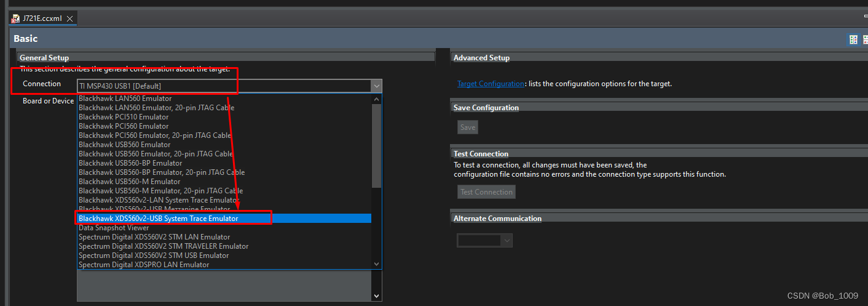Viewport: 868px width, 306px height.
Task: Select Spectrum Digital XDS560V2 STM USB Emulator
Action: click(224, 256)
